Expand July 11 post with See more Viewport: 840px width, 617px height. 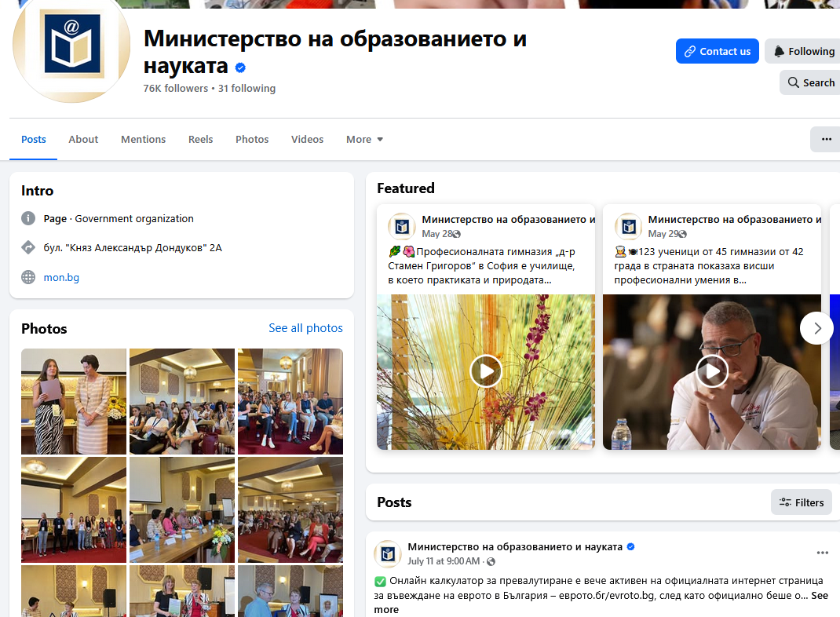(x=819, y=595)
